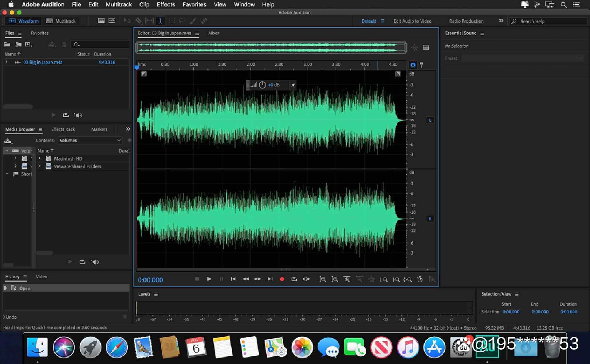
Task: Select Edit Audio to Video workspace
Action: tap(412, 21)
